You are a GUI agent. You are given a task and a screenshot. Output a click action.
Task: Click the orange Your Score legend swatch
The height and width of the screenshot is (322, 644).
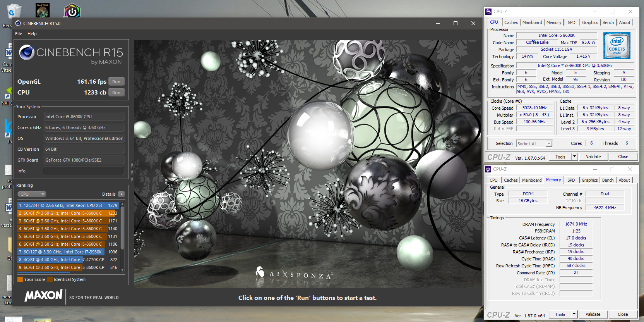[x=20, y=279]
